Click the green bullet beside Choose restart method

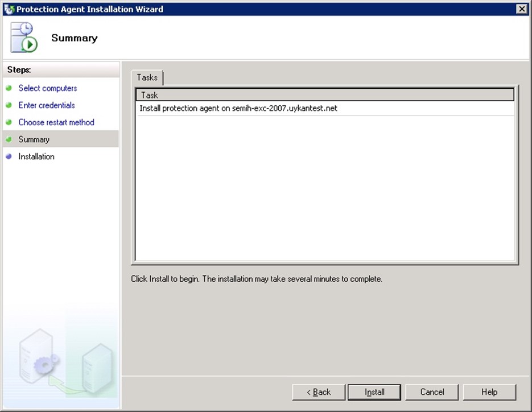[9, 122]
